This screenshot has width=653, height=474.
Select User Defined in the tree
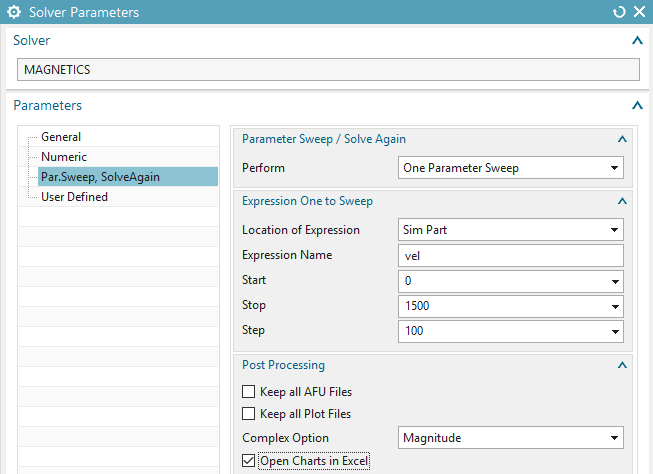pyautogui.click(x=74, y=197)
